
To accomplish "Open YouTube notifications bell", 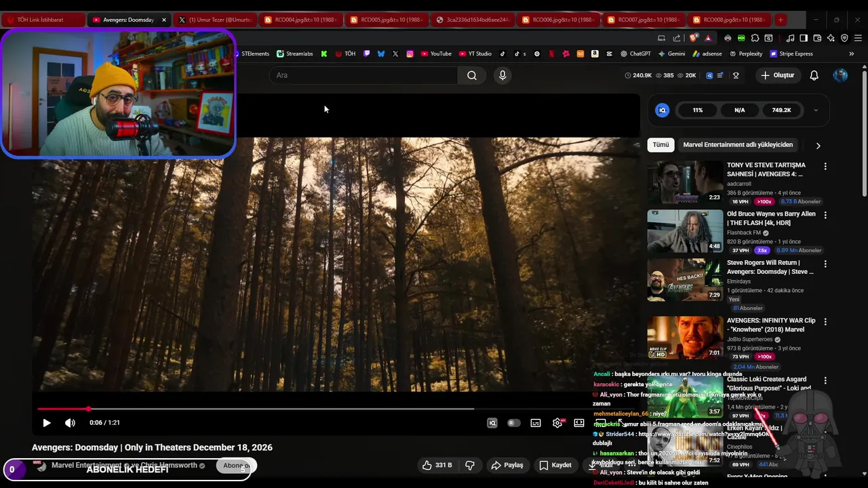I will point(814,75).
